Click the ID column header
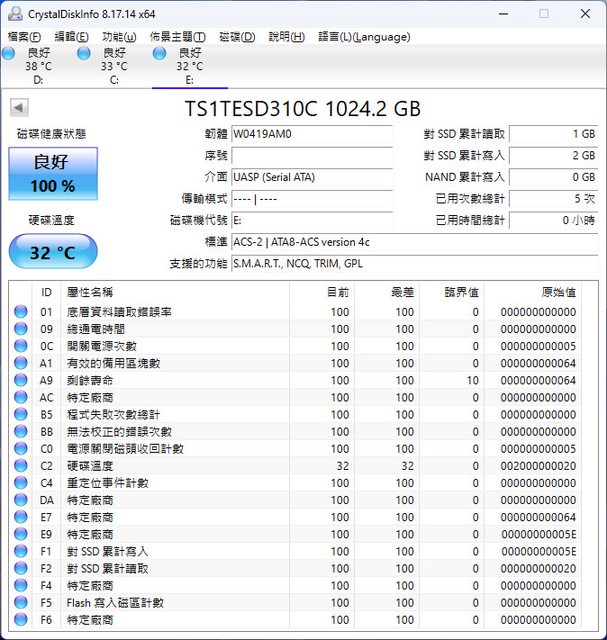607x640 pixels. tap(46, 292)
